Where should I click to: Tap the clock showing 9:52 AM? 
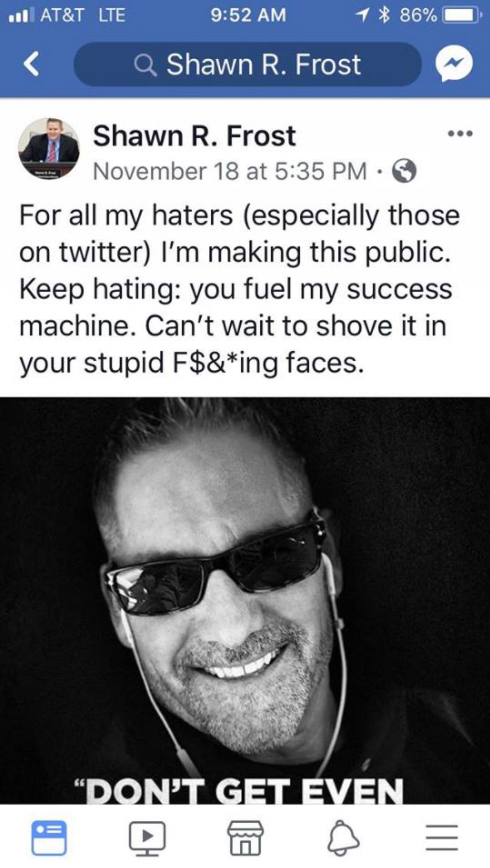point(249,14)
